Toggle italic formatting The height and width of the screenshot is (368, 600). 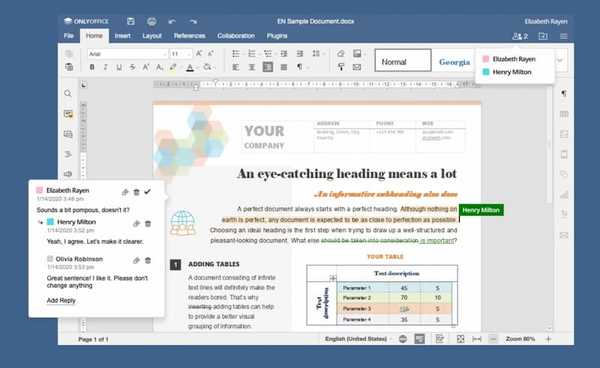105,67
